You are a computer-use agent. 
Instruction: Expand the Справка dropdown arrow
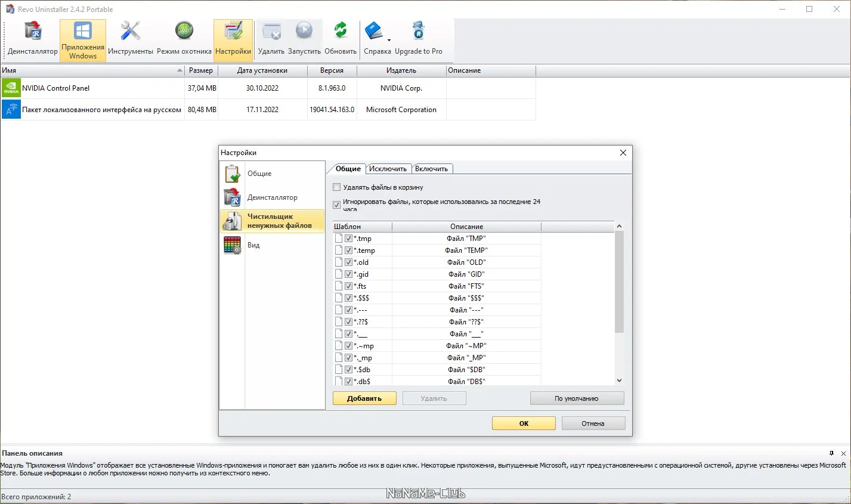coord(389,41)
